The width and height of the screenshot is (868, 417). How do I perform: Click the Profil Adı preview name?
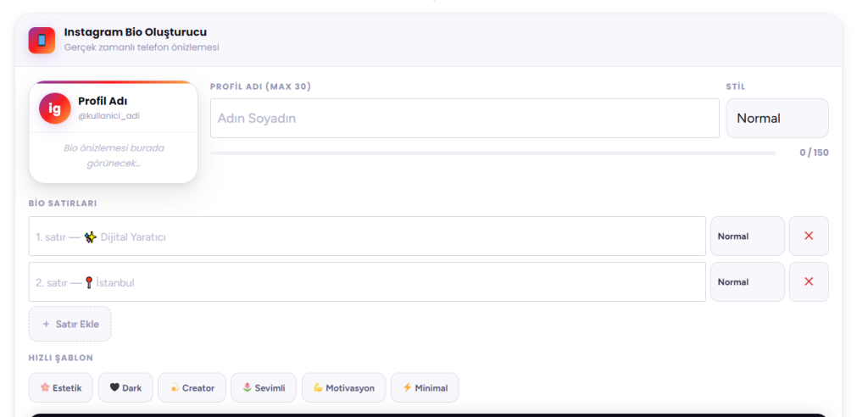tap(103, 102)
